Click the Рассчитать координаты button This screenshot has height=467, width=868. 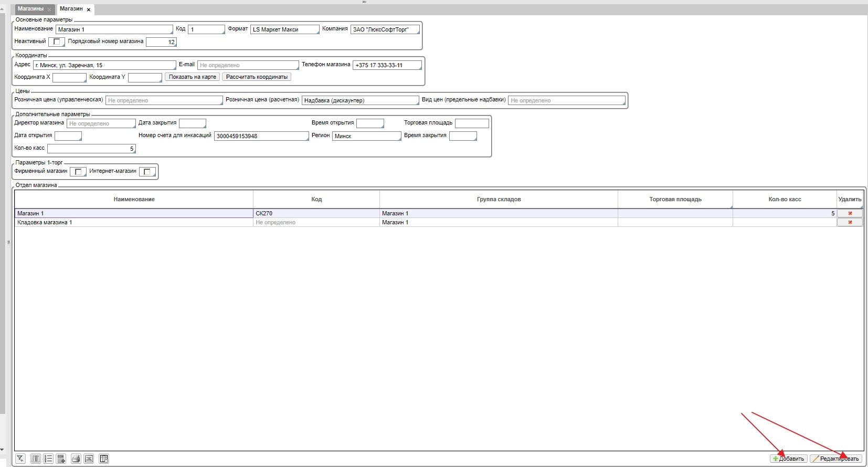coord(257,77)
